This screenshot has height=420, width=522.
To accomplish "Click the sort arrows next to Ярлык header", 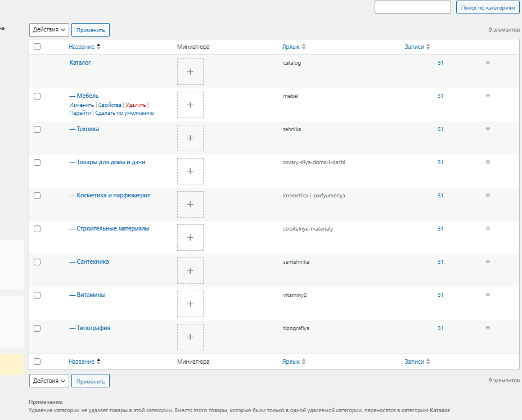I will point(304,47).
